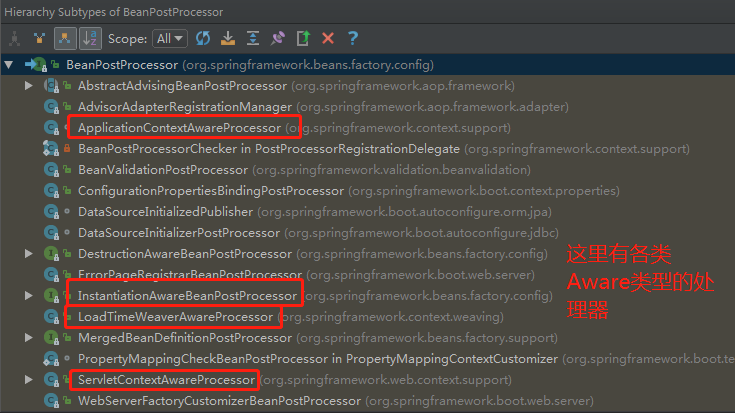Select WebServerFactoryCustomizerBeanPostProcessor row
This screenshot has height=413, width=735.
(368, 401)
